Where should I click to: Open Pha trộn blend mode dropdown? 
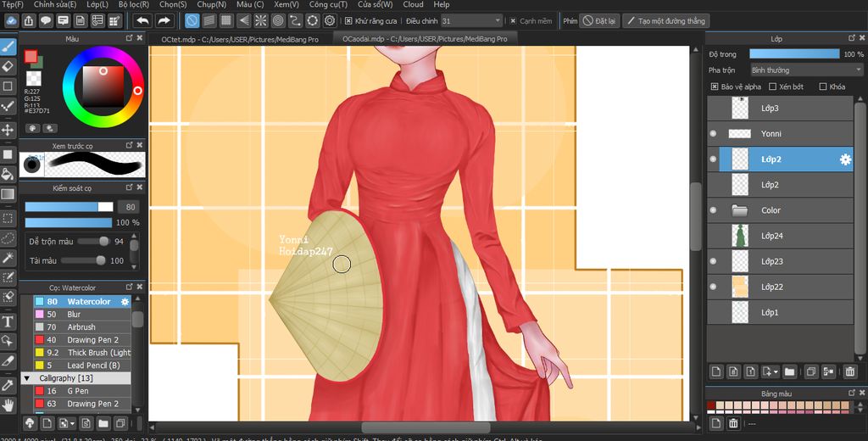[x=807, y=70]
